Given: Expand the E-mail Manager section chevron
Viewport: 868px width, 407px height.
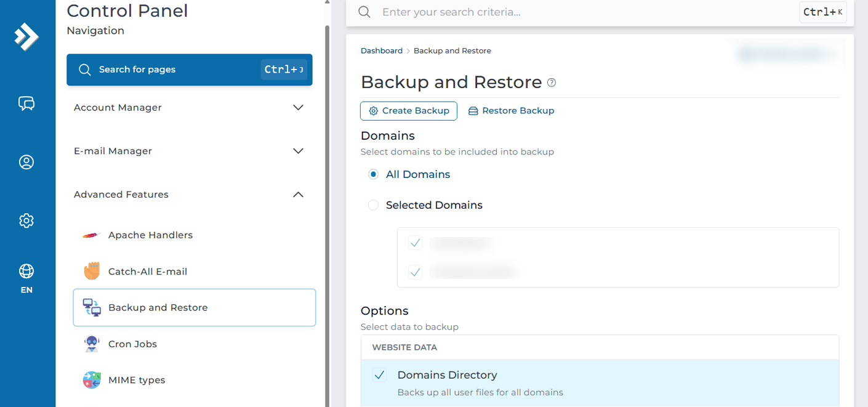Looking at the screenshot, I should coord(299,151).
